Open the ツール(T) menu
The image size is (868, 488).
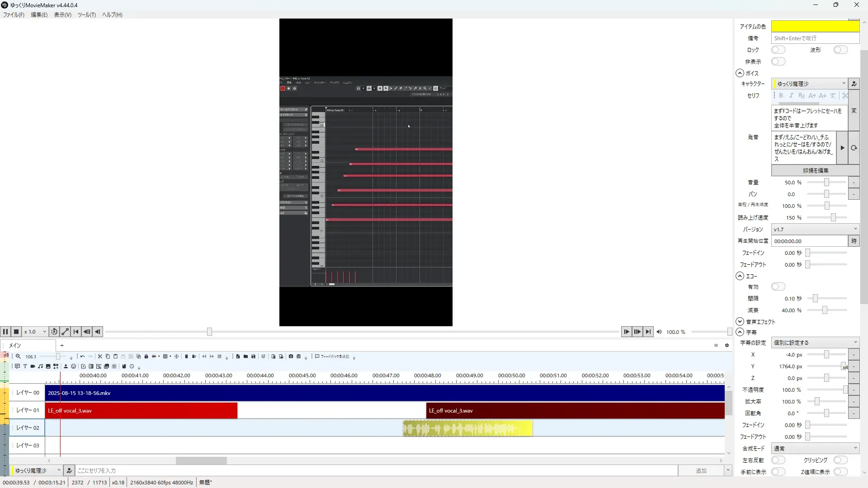(x=86, y=14)
